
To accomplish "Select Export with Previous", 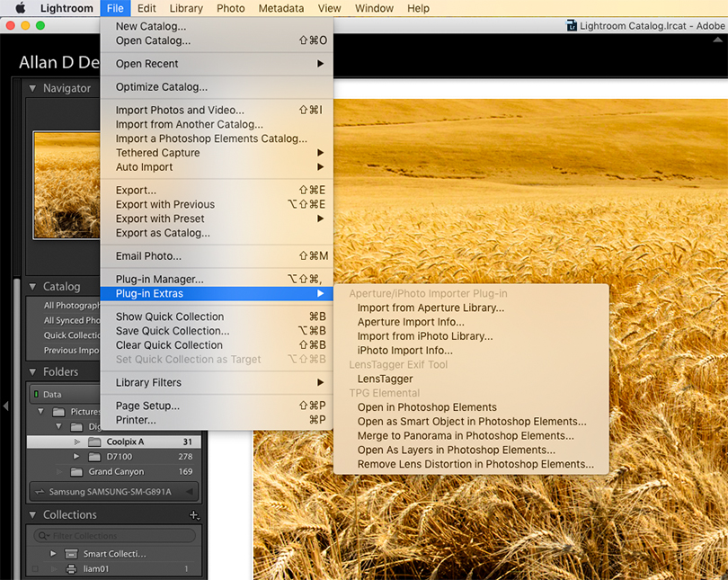I will coord(217,204).
